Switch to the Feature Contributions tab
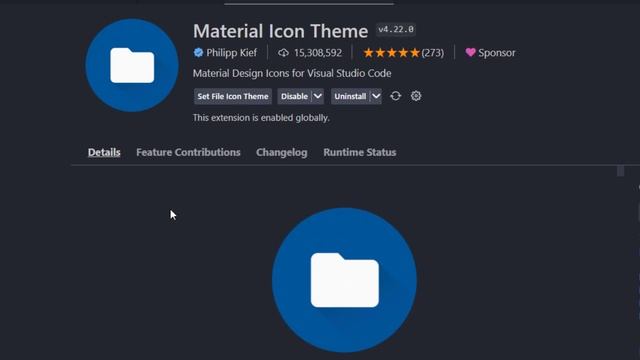Image resolution: width=640 pixels, height=360 pixels. (188, 152)
